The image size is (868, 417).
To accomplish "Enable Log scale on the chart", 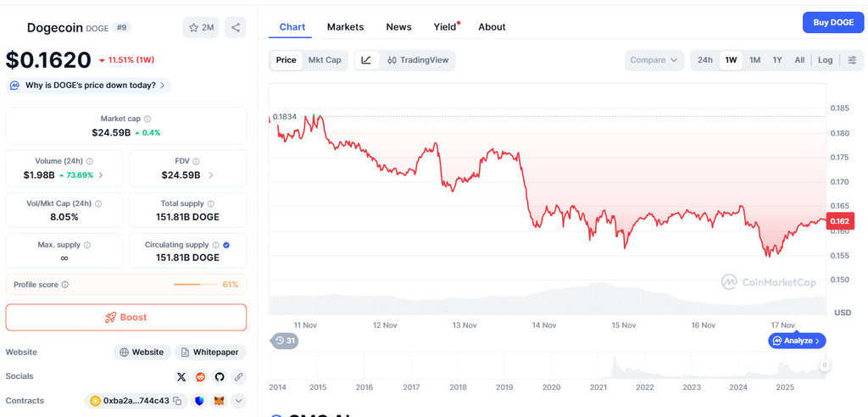I will coord(825,60).
